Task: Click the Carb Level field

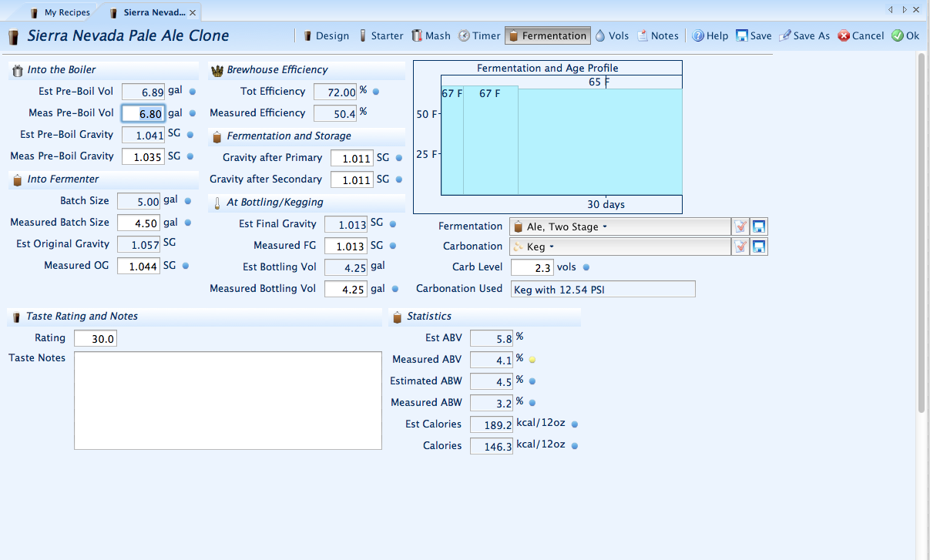Action: tap(532, 267)
